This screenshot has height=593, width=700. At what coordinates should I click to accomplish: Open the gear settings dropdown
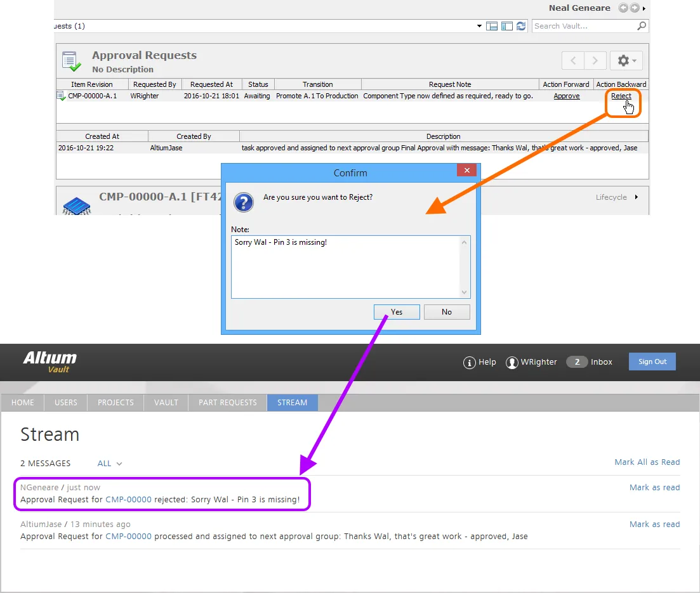coord(626,60)
